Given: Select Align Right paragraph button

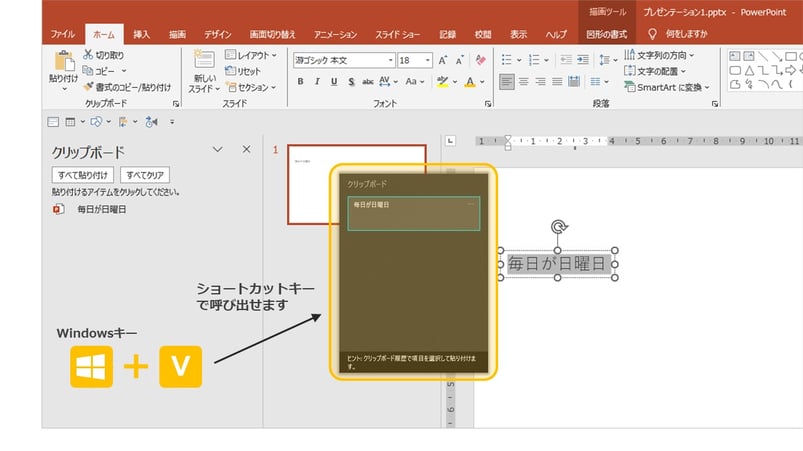Looking at the screenshot, I should coord(540,81).
